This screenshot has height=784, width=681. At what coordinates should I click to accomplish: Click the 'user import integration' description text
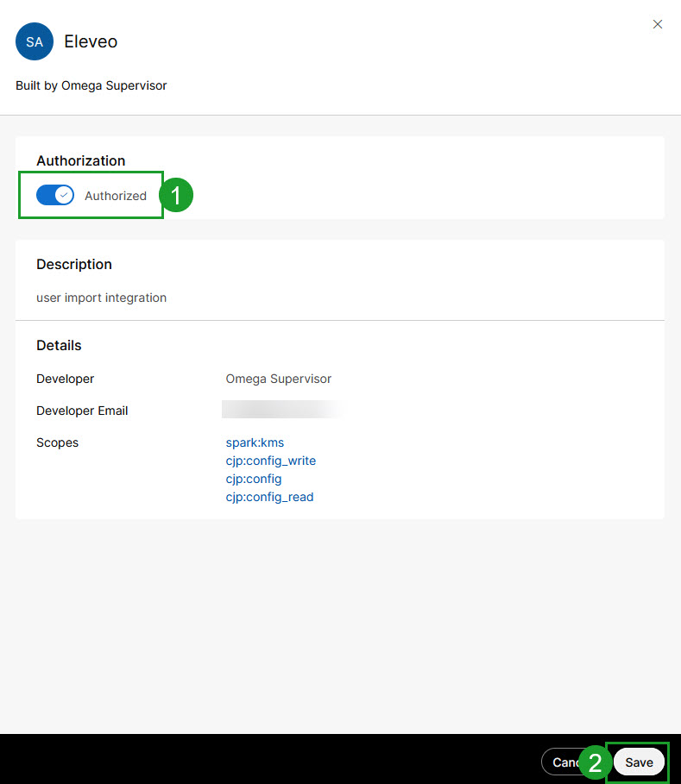click(x=101, y=298)
